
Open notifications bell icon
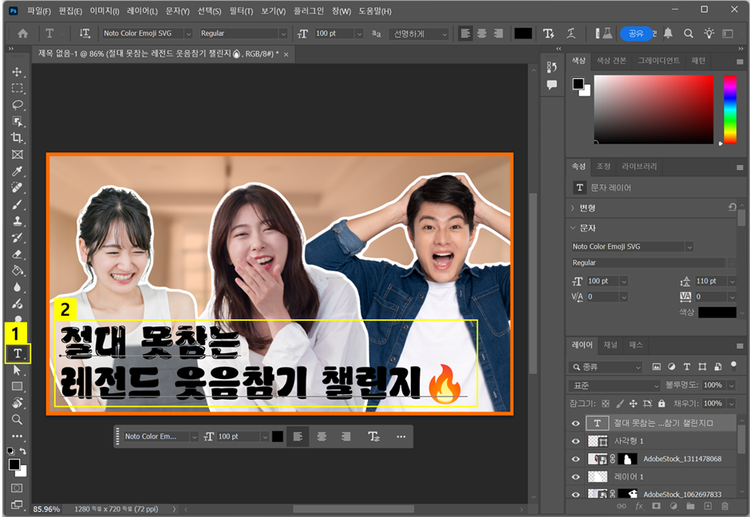pos(668,33)
